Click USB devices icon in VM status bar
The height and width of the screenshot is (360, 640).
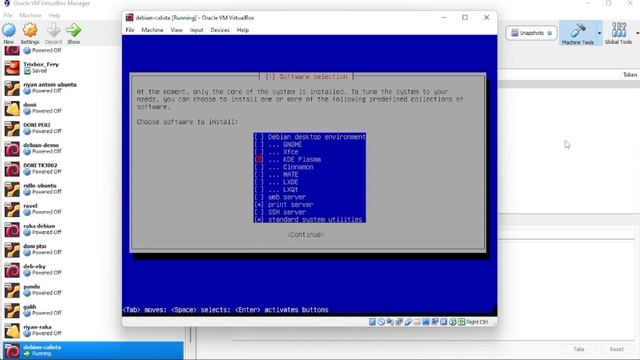(x=408, y=322)
